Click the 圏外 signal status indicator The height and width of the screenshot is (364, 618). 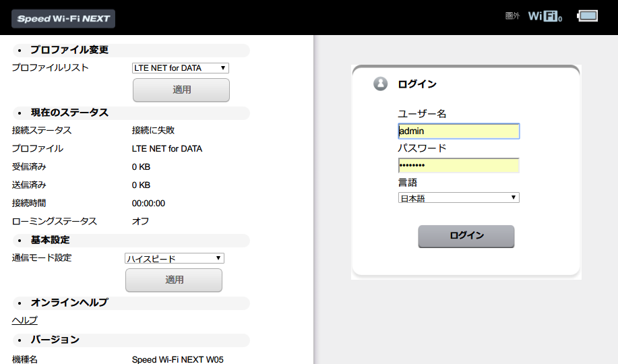[x=512, y=16]
